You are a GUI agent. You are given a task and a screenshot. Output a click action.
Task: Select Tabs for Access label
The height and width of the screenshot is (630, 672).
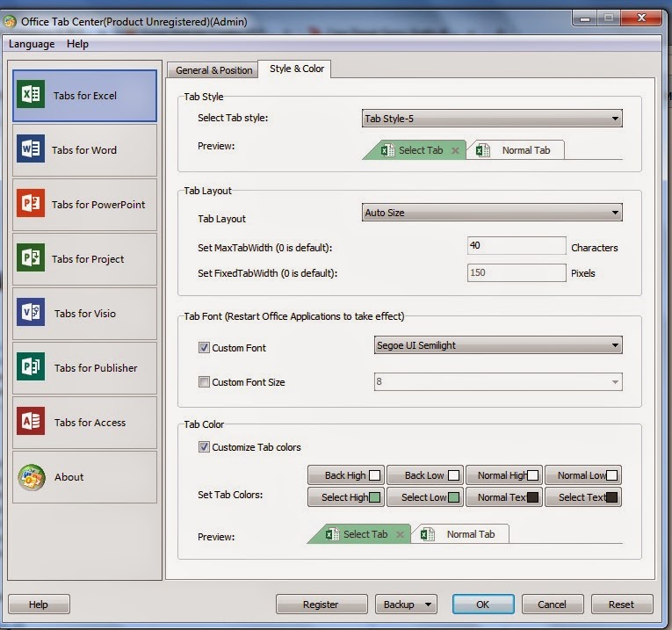click(x=90, y=423)
